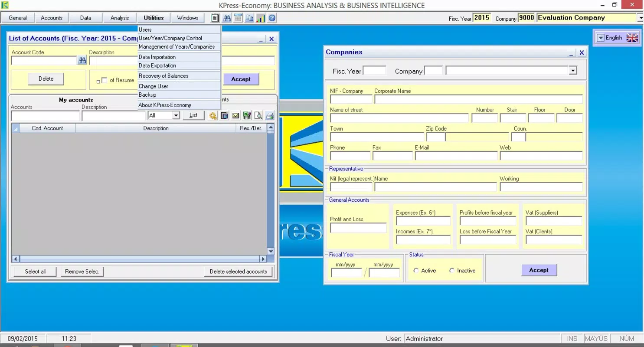This screenshot has height=347, width=644.
Task: Click the select-all corner of the accounts grid
Action: coord(16,128)
